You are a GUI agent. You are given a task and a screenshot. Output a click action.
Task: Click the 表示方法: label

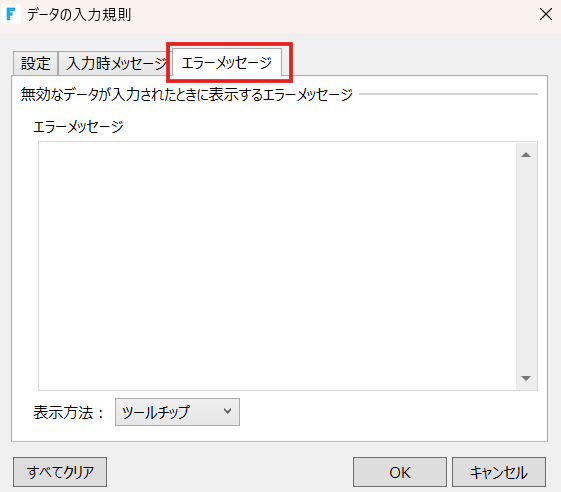click(x=69, y=413)
